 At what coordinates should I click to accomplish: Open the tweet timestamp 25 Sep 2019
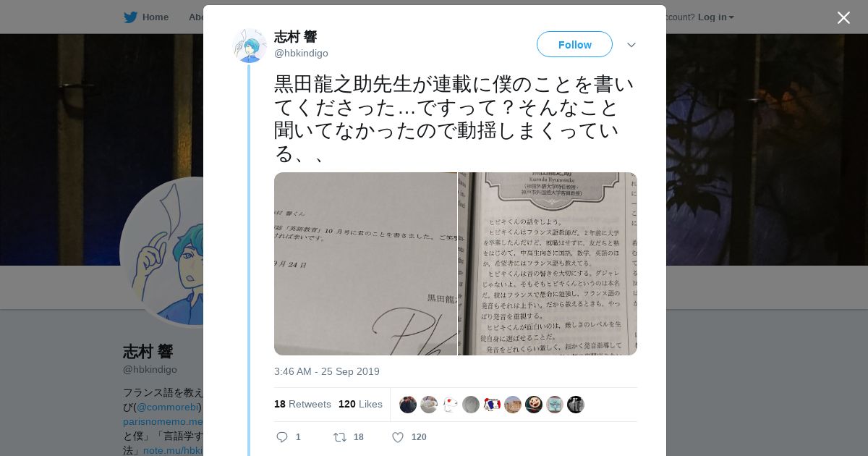pyautogui.click(x=327, y=371)
